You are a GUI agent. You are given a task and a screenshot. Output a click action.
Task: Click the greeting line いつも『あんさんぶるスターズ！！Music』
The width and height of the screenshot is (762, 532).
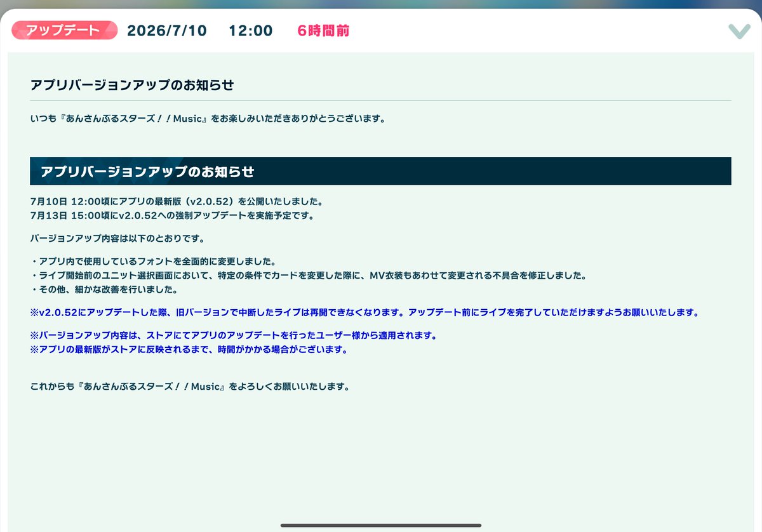pos(208,119)
